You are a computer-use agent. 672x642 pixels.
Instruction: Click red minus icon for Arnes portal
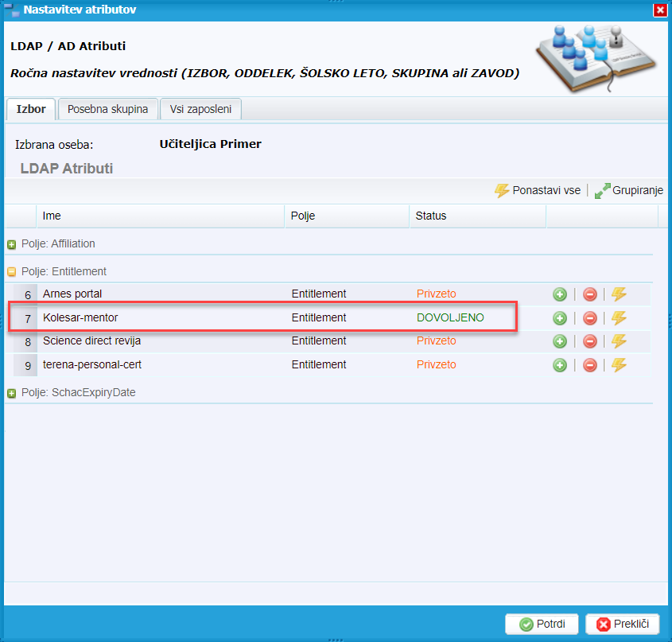(589, 294)
